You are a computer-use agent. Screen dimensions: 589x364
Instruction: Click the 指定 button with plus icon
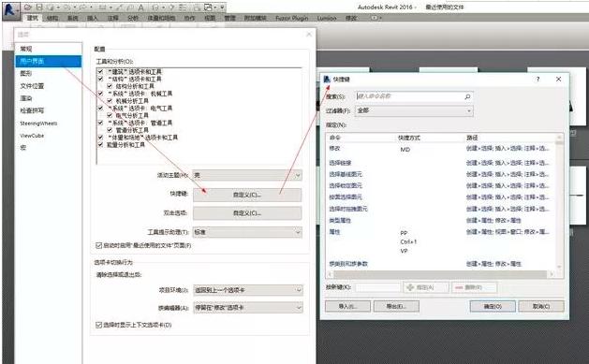426,287
